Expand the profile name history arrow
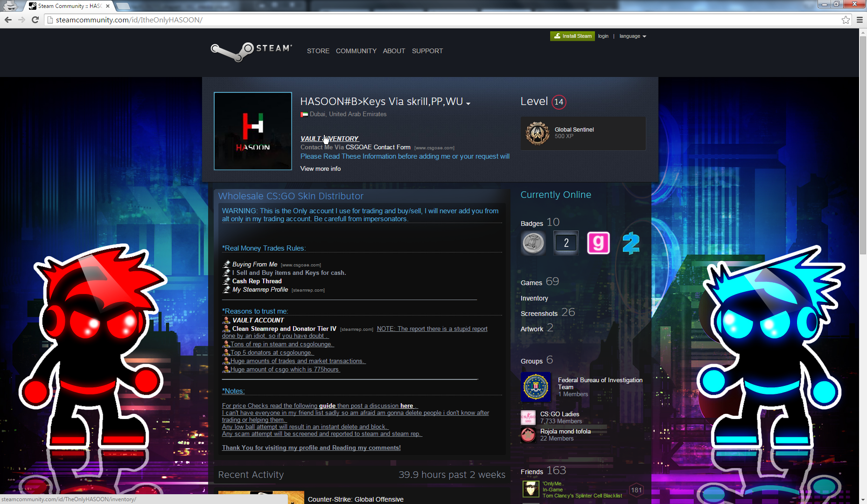Image resolution: width=867 pixels, height=504 pixels. [x=468, y=104]
